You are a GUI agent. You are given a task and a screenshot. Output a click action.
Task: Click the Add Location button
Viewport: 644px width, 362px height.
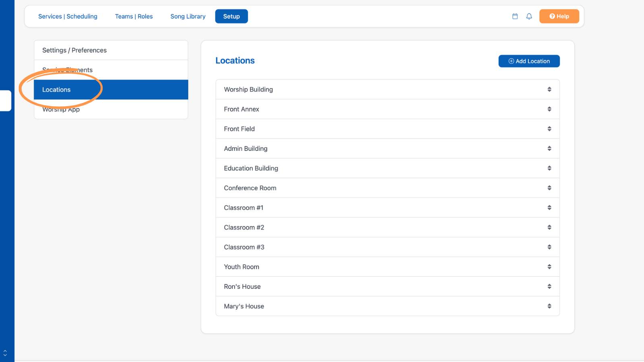point(529,61)
